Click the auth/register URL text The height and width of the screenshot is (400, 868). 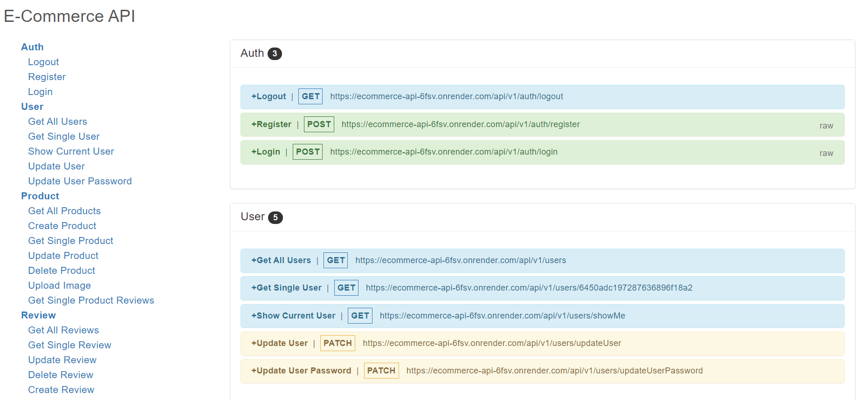point(461,124)
